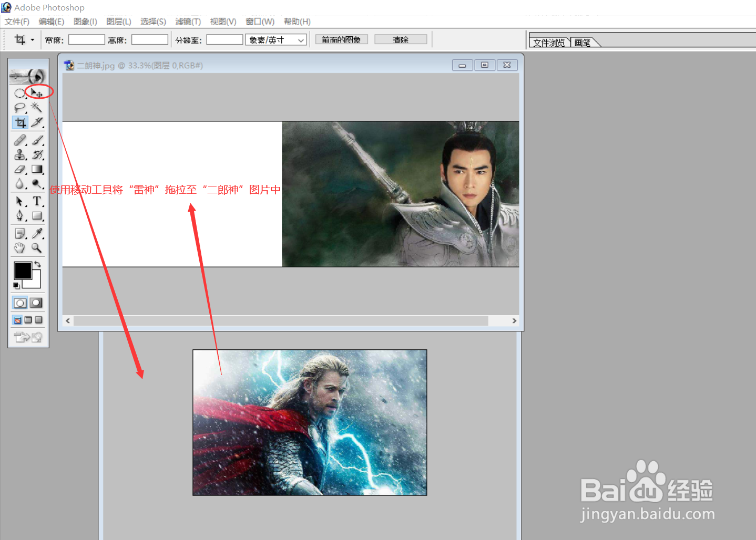The image size is (756, 540).
Task: Click the Thor image in the lower window
Action: tap(310, 422)
